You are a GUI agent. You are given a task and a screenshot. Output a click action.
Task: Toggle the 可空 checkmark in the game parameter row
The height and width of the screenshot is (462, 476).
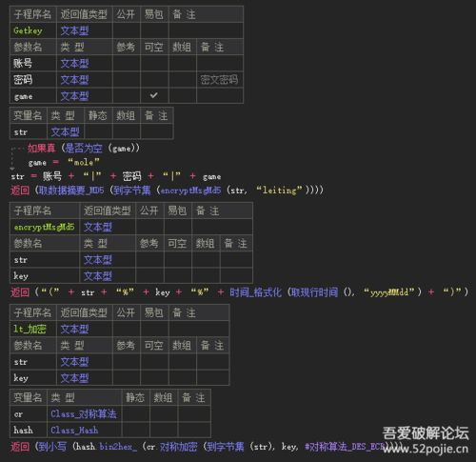pyautogui.click(x=153, y=95)
